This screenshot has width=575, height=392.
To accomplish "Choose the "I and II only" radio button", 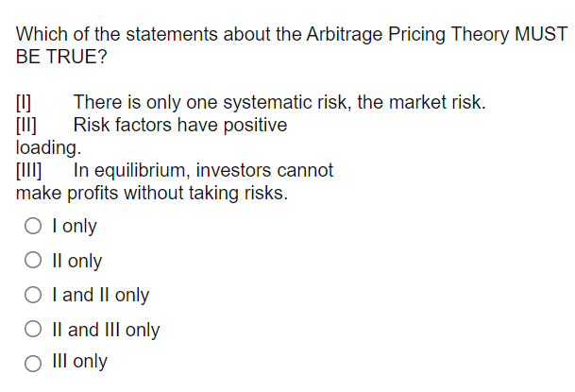I will pyautogui.click(x=33, y=295).
